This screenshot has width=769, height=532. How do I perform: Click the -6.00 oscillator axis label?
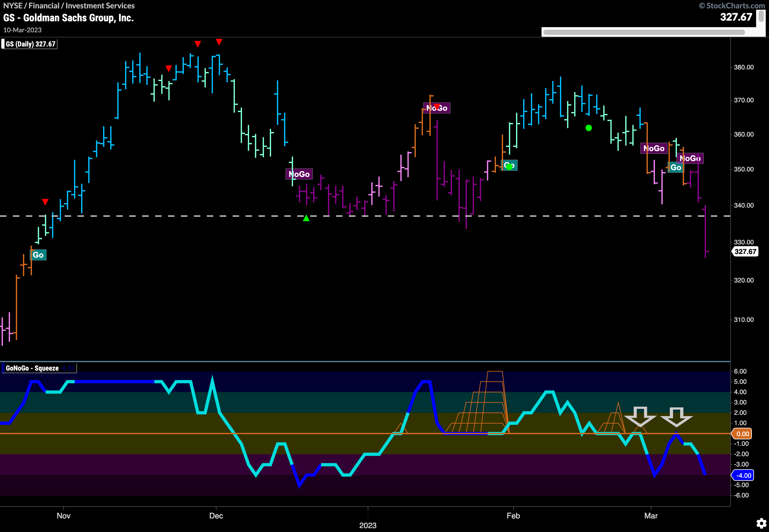pyautogui.click(x=741, y=495)
